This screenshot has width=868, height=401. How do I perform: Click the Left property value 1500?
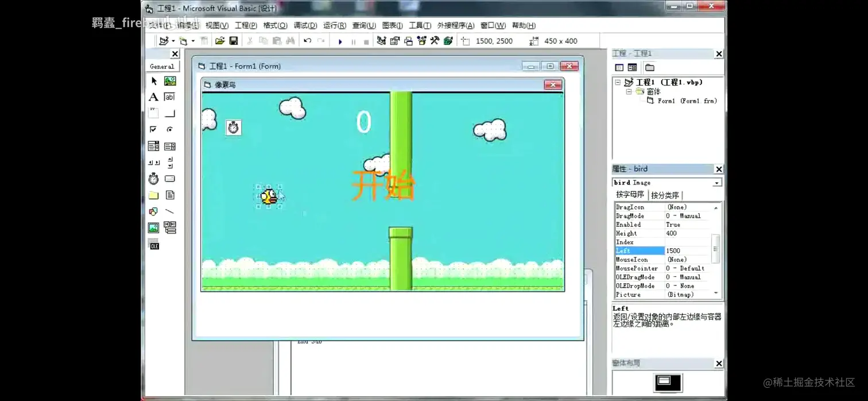(x=687, y=251)
